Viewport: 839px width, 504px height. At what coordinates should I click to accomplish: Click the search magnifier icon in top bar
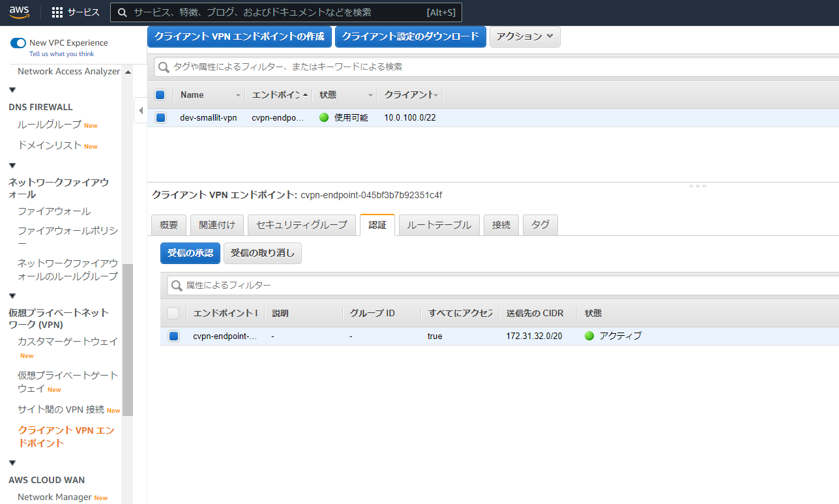tap(122, 12)
